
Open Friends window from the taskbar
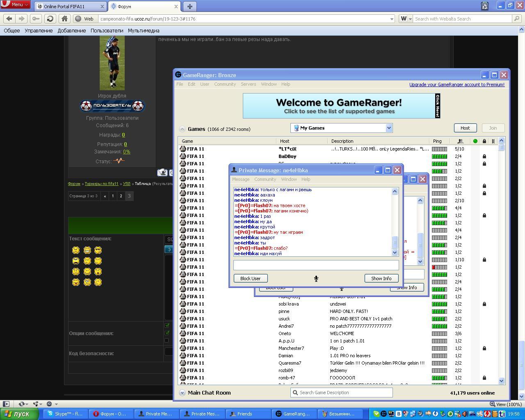tap(248, 414)
